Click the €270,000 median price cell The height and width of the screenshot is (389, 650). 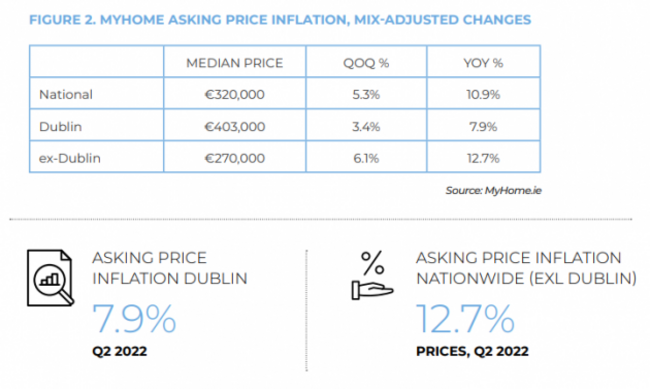[235, 158]
